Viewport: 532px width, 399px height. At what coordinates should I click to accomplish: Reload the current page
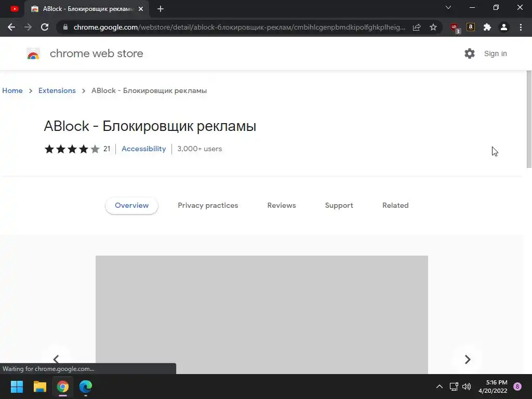click(45, 27)
